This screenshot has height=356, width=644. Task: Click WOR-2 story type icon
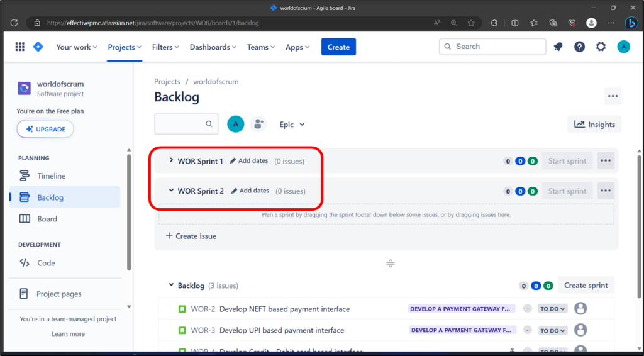182,309
